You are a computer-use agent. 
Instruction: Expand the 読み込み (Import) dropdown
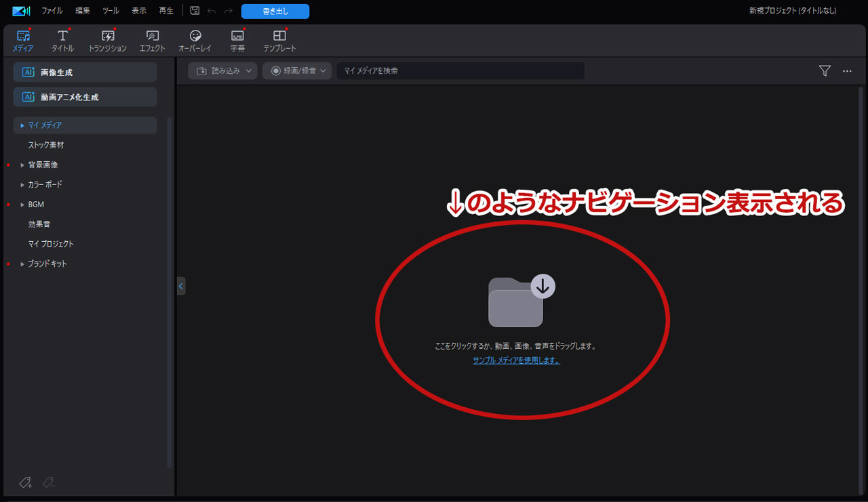click(222, 70)
